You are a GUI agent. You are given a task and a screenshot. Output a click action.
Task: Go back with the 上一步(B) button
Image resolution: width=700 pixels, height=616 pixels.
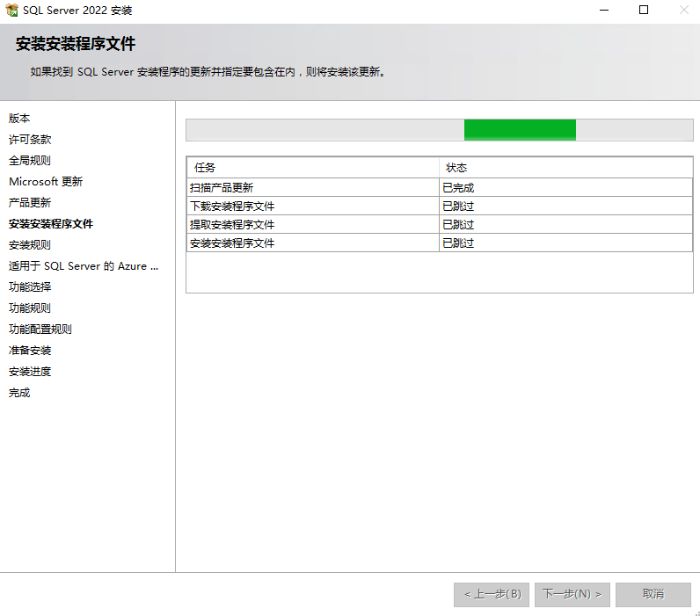tap(492, 595)
